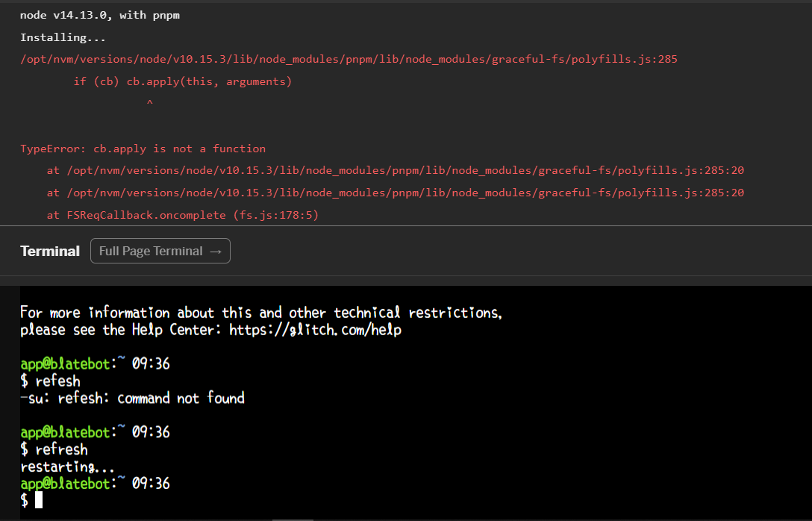Click the 'Installing...' log line

[x=63, y=37]
